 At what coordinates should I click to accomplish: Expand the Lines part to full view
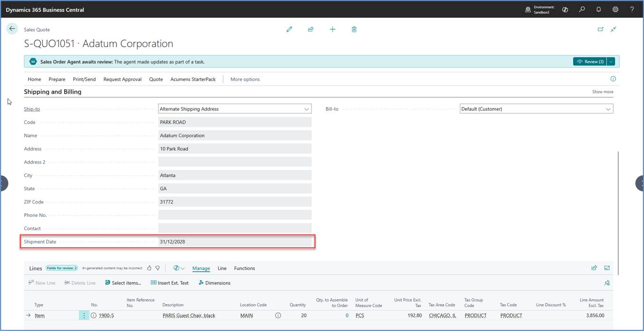607,268
